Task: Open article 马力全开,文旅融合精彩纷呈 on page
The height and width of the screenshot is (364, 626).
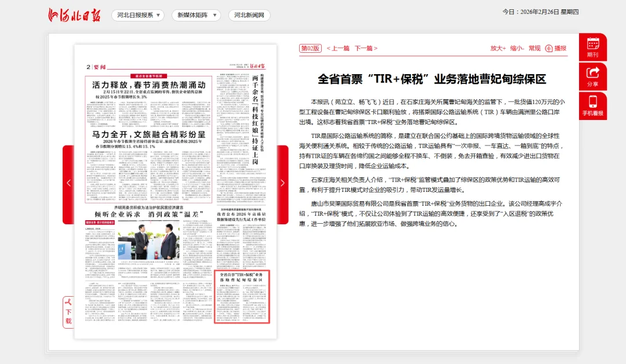Action: click(x=148, y=134)
